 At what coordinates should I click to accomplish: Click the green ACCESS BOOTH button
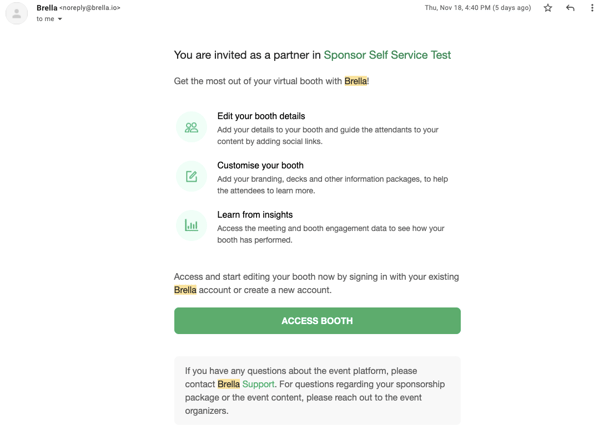coord(317,321)
